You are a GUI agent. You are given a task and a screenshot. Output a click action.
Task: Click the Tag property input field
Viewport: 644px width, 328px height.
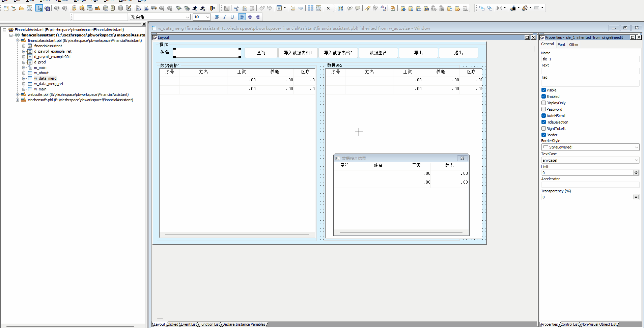click(590, 83)
